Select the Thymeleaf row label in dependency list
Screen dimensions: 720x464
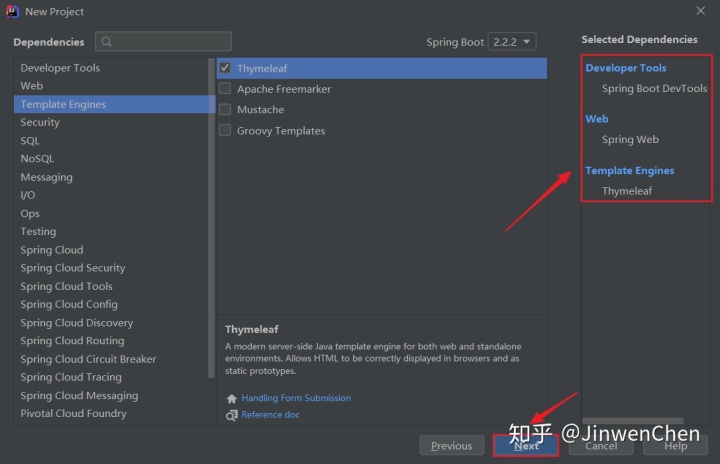point(262,68)
